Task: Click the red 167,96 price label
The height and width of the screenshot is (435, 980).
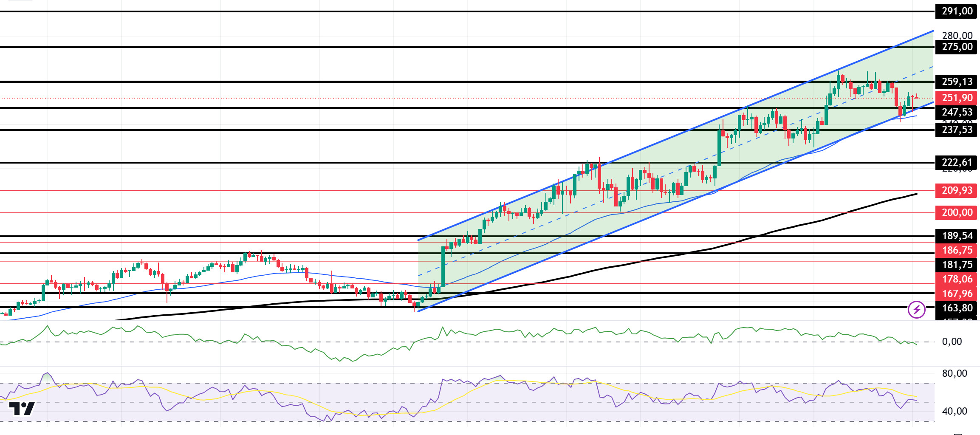Action: (x=956, y=294)
